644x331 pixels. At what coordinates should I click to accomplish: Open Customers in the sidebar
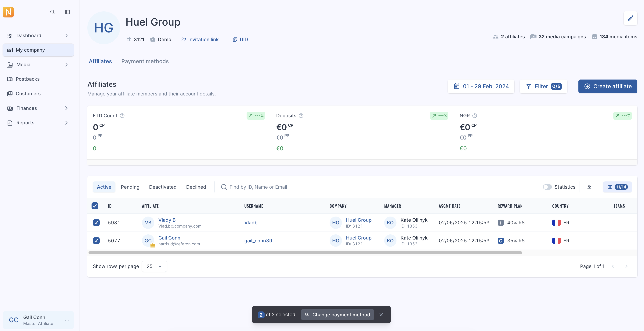(x=38, y=94)
